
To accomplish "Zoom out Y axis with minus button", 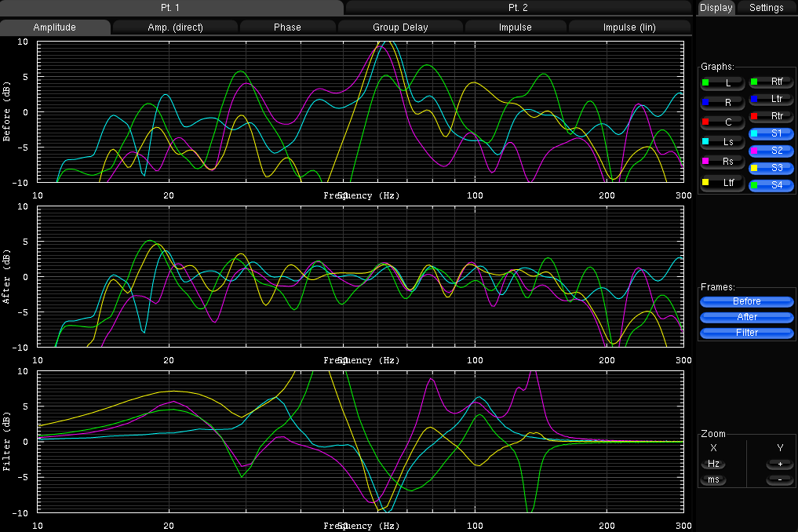I will pos(779,479).
